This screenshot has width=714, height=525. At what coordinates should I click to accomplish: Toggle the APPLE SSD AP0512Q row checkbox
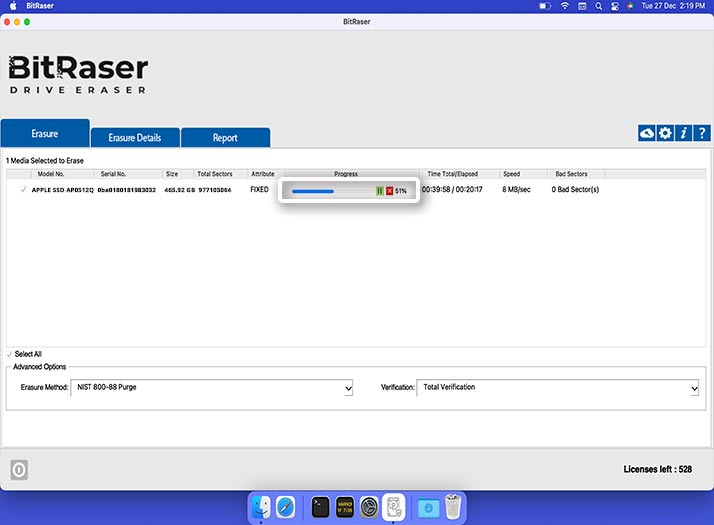point(23,189)
